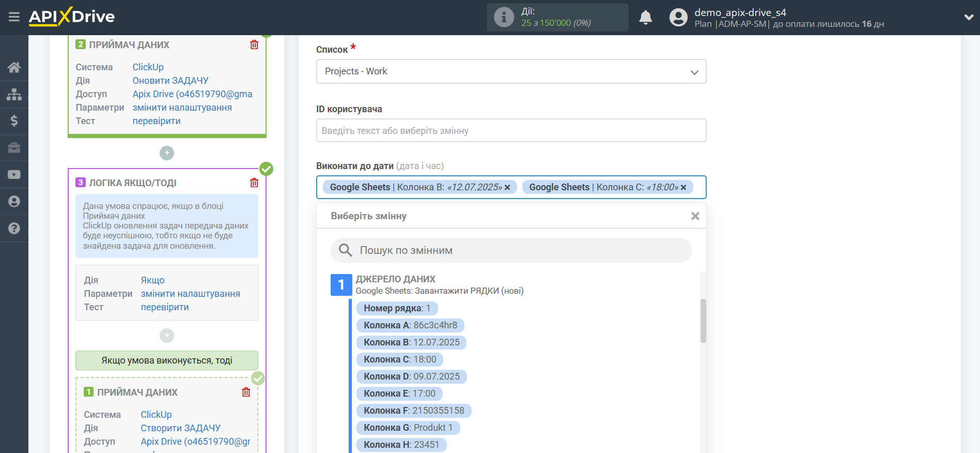Click the blue number 1 source badge
This screenshot has width=980, height=453.
click(341, 285)
